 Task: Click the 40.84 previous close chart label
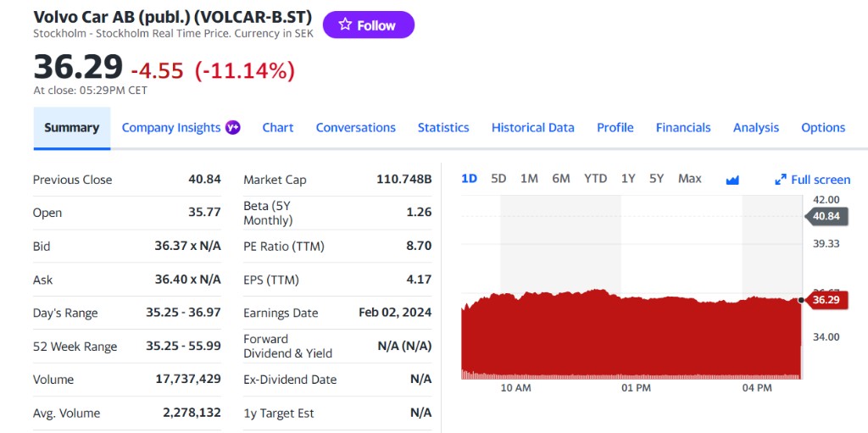click(x=826, y=216)
